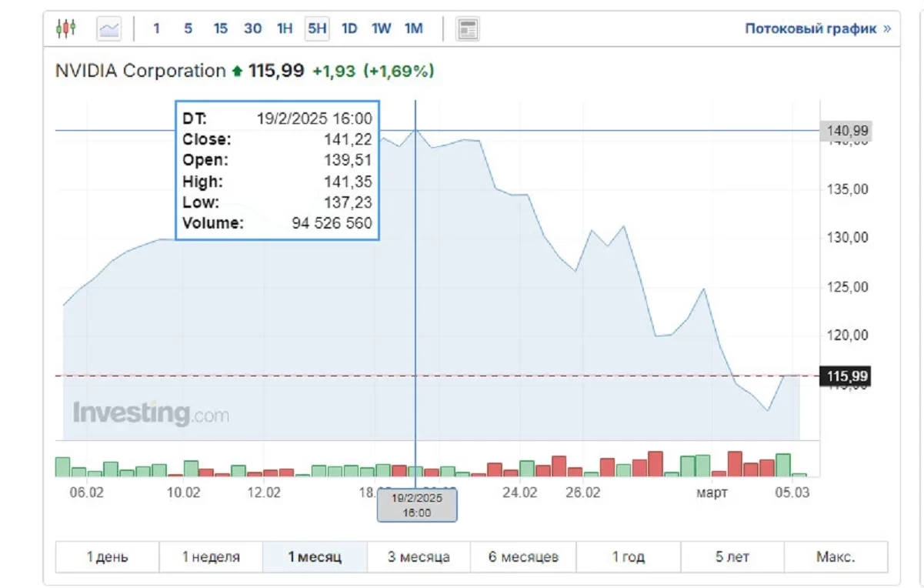Toggle the 5H interval button
This screenshot has width=924, height=588.
coord(317,29)
